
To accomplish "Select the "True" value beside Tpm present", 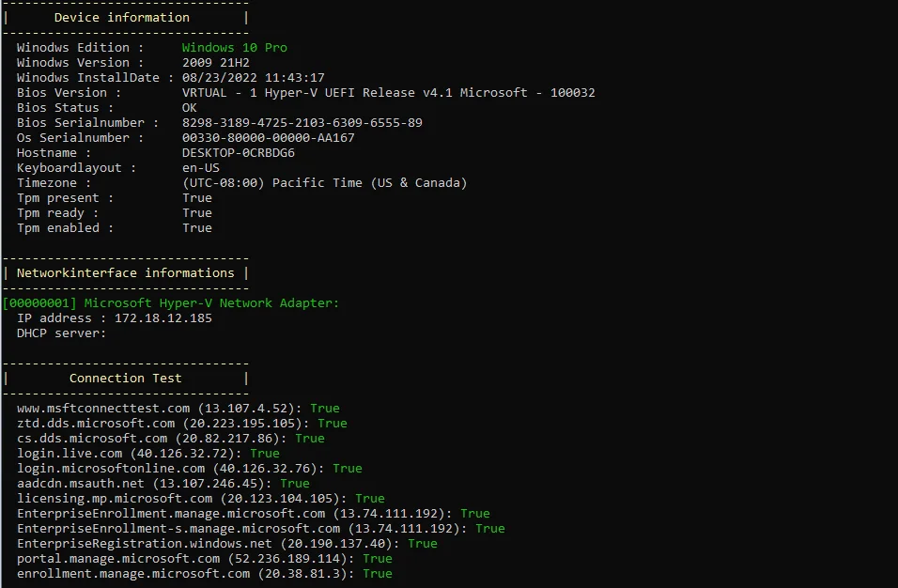I will tap(197, 198).
